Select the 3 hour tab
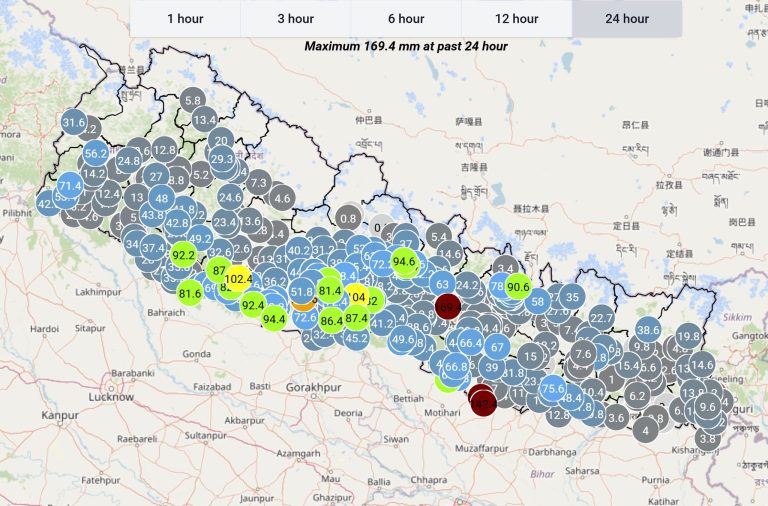768x506 pixels. point(295,19)
